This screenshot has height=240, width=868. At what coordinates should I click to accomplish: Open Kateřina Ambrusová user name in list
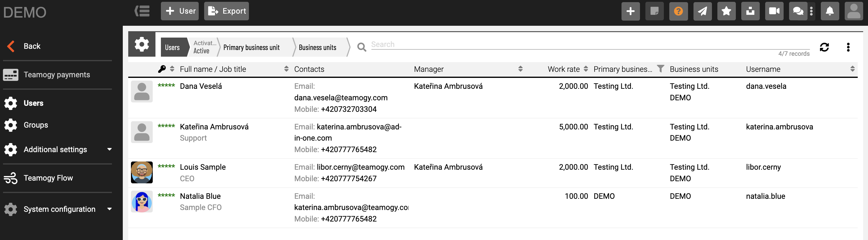click(x=214, y=127)
